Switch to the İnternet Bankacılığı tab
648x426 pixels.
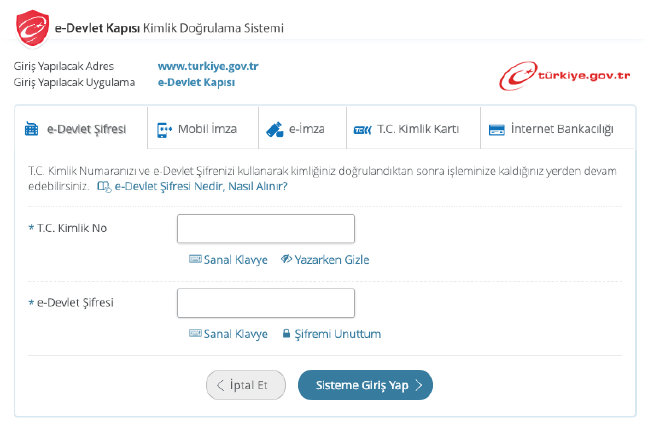click(560, 129)
